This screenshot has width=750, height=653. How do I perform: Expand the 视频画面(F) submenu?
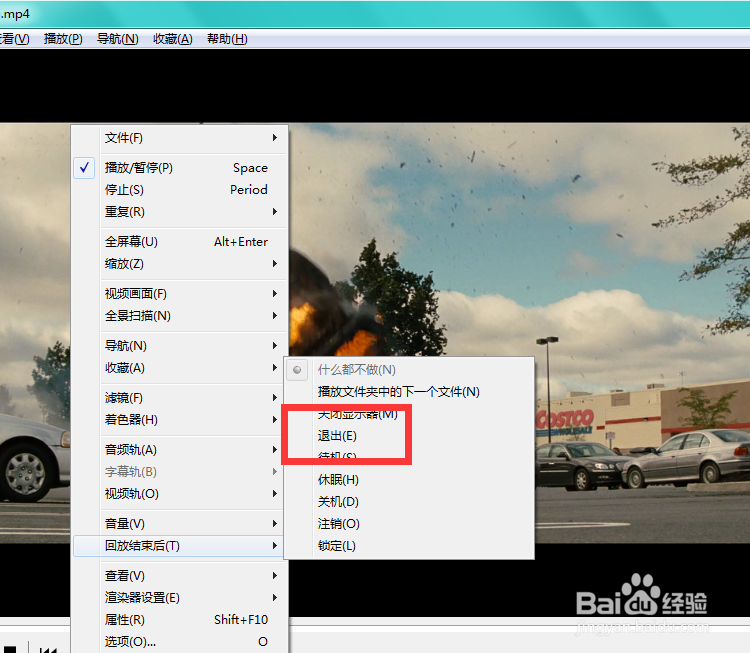coord(180,294)
